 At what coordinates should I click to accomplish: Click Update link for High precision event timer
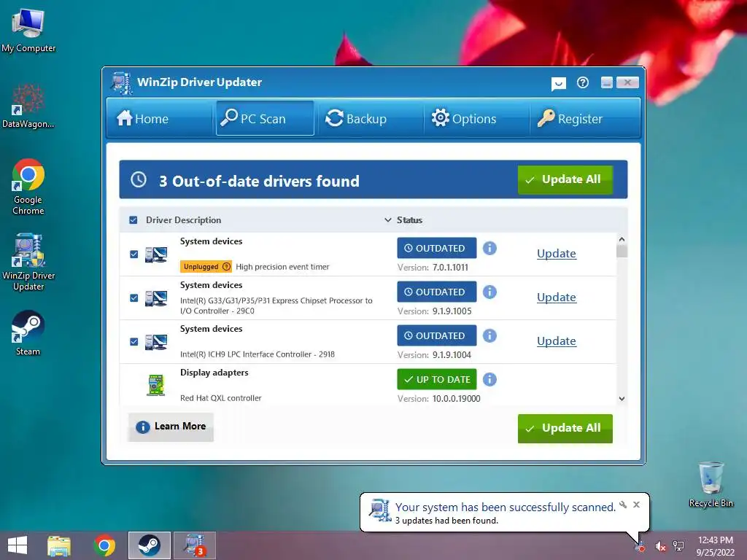coord(557,253)
